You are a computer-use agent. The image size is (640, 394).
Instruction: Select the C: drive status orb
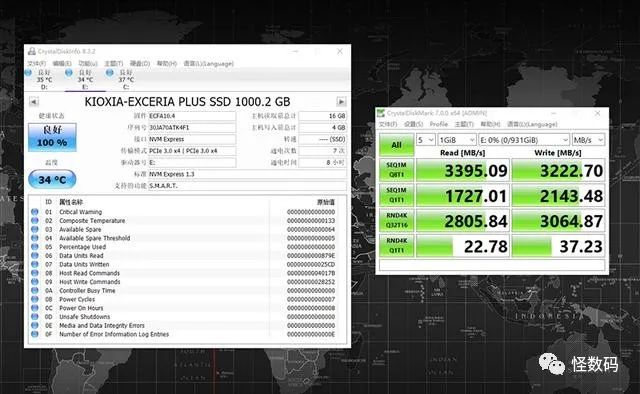tap(109, 73)
